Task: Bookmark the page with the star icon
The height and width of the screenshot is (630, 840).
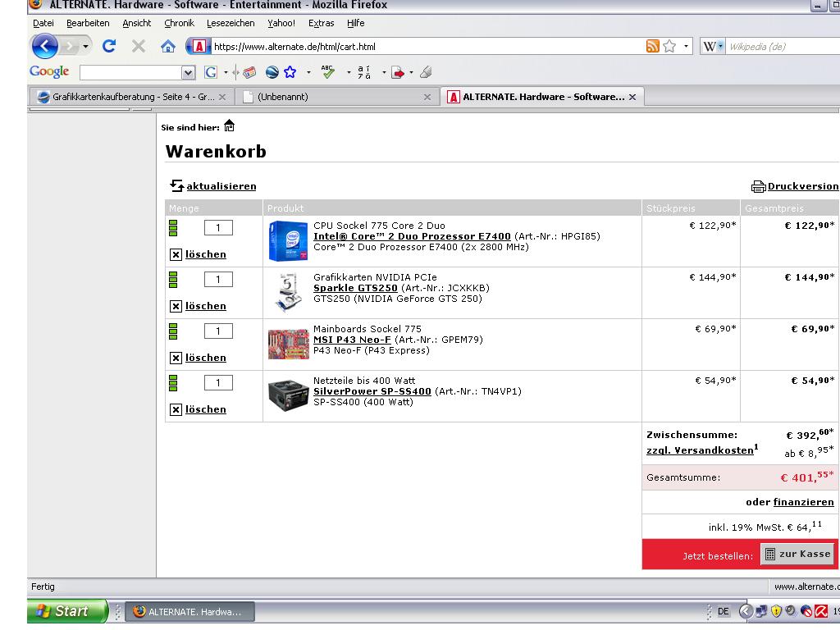Action: (x=669, y=47)
